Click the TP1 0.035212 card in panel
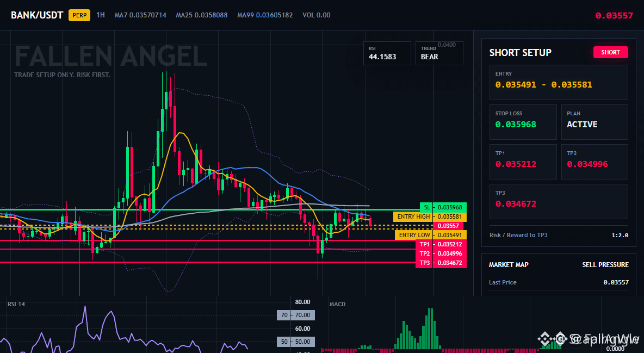This screenshot has width=644, height=353. click(523, 162)
